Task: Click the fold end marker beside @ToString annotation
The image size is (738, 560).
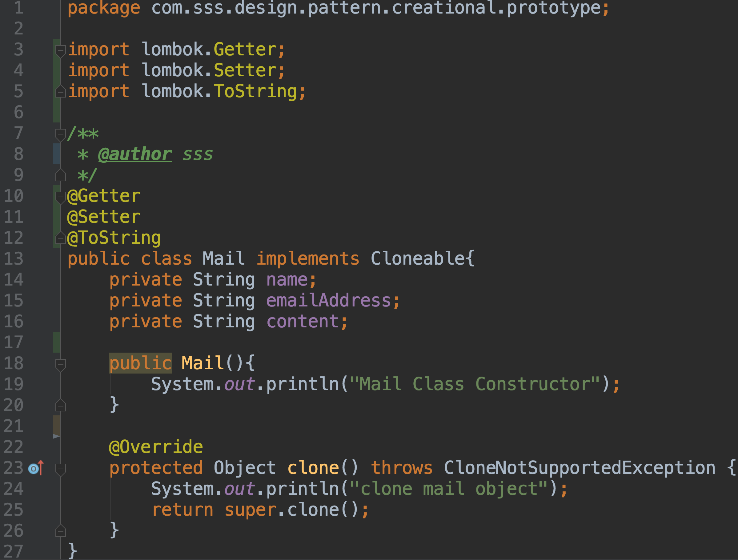Action: click(x=60, y=238)
